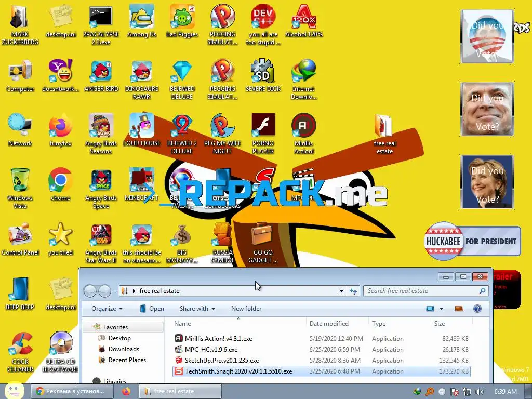Click the Open toolbar button
Screen dimensions: 532x399
(x=152, y=309)
